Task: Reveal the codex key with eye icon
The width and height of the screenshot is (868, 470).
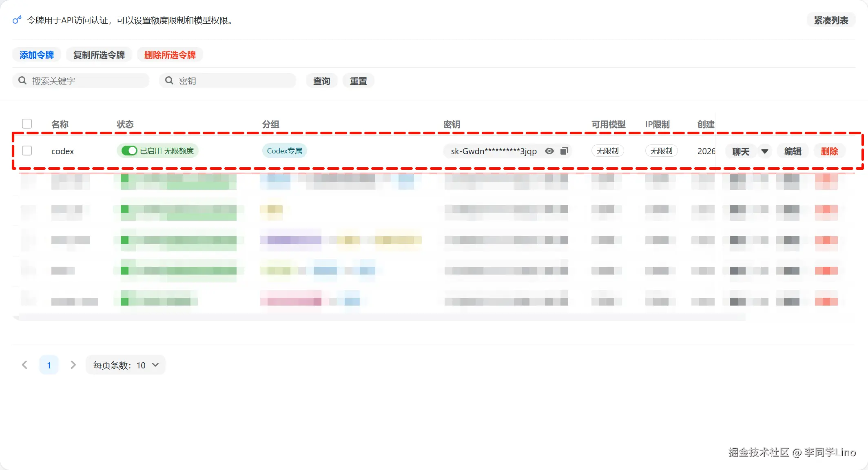Action: (549, 151)
